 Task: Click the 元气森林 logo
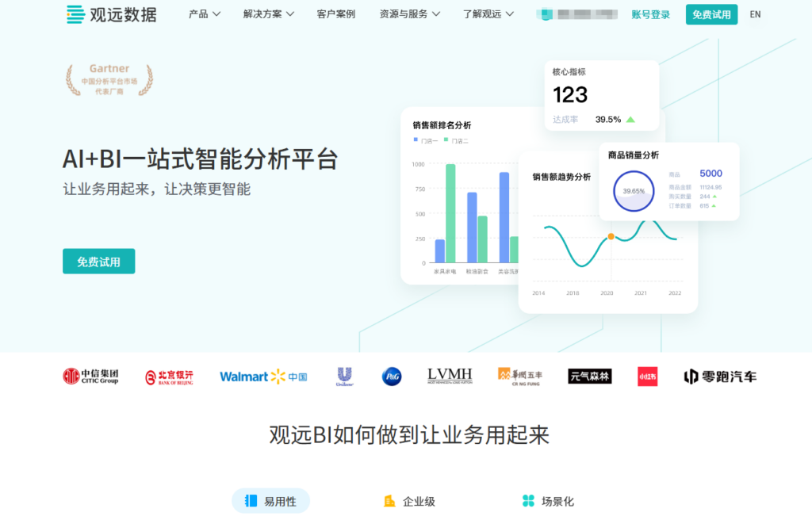point(589,377)
